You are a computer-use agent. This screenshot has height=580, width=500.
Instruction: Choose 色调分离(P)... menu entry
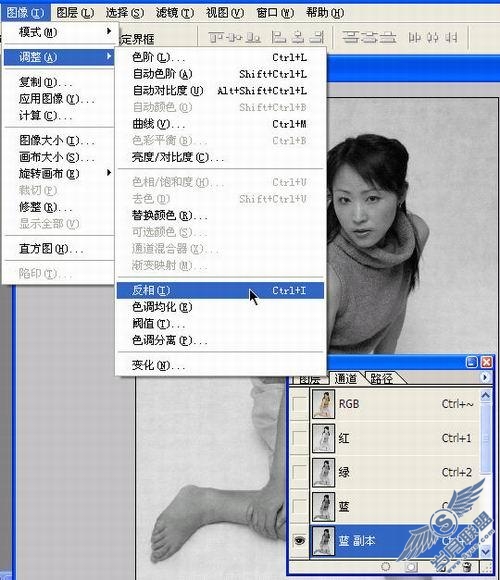(x=220, y=340)
